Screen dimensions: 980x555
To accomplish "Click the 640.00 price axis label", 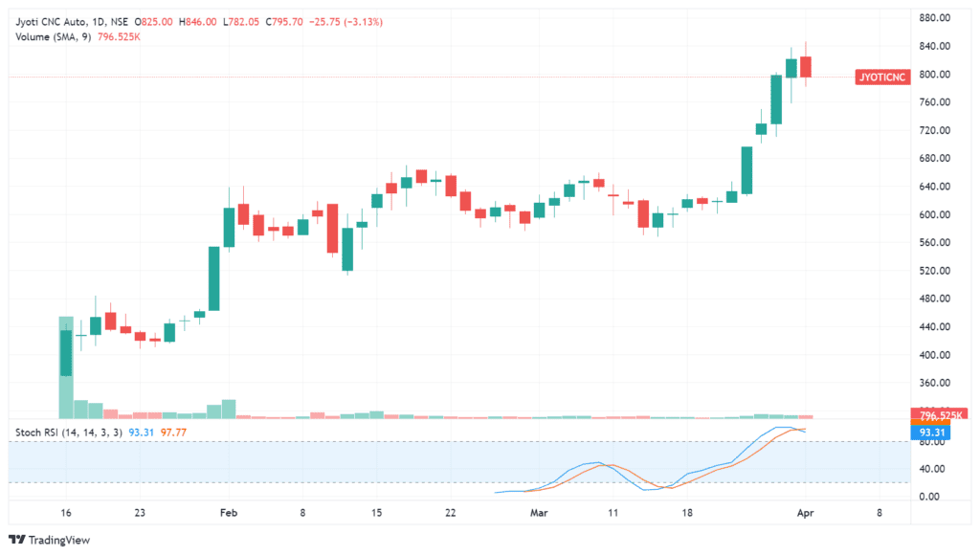I will click(x=934, y=187).
